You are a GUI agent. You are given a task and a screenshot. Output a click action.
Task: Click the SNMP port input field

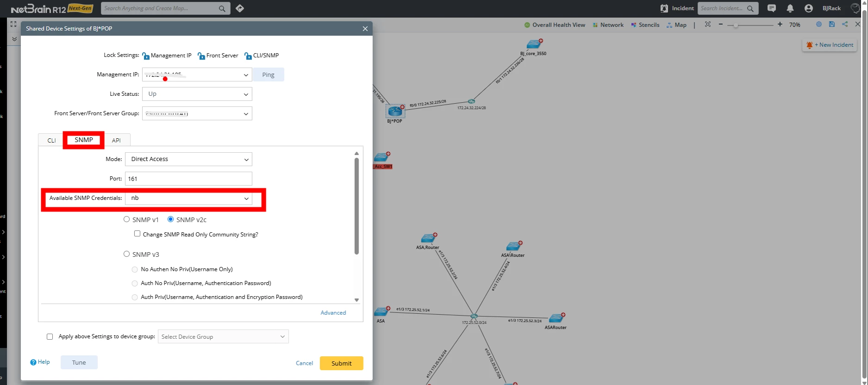tap(189, 179)
